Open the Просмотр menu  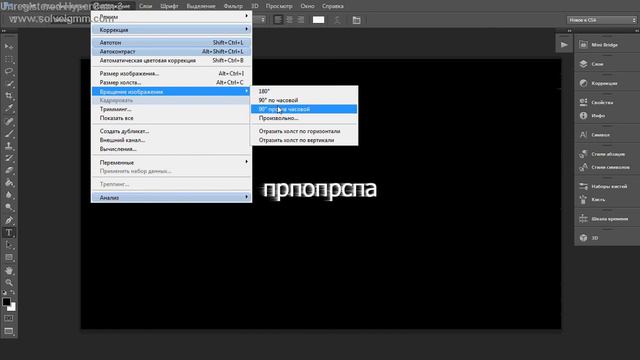pyautogui.click(x=279, y=6)
